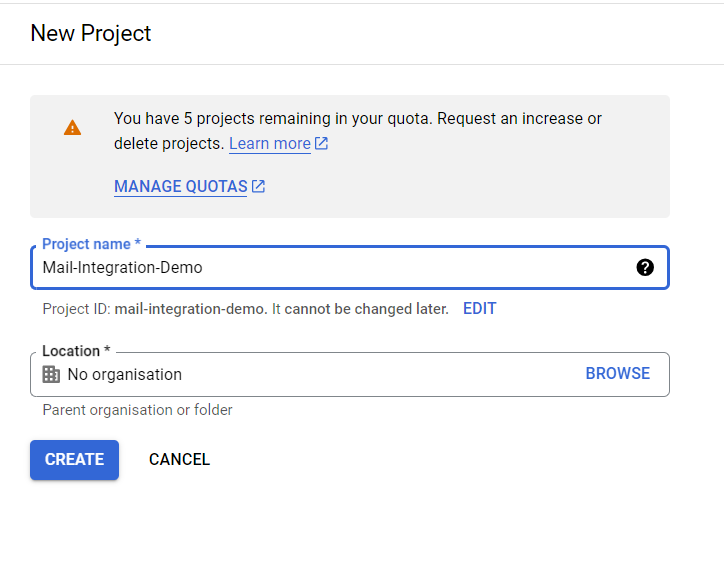This screenshot has width=724, height=561.
Task: Click the CANCEL button
Action: pos(180,460)
